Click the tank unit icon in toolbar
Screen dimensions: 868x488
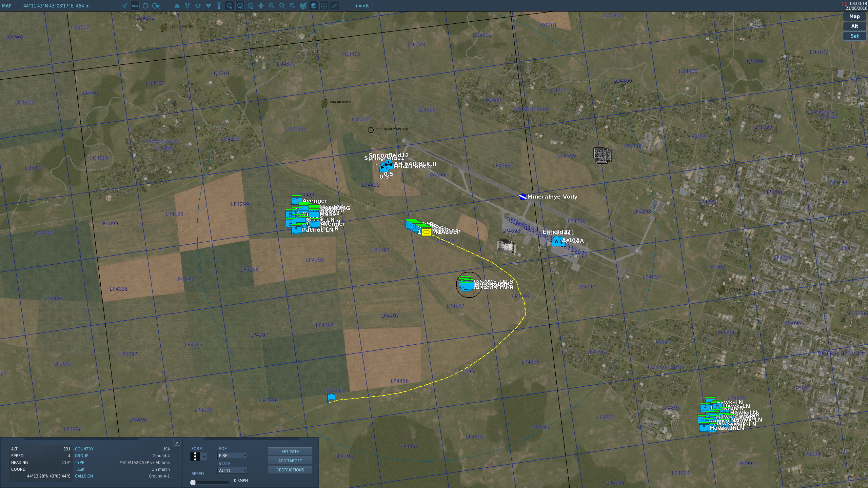(x=177, y=6)
